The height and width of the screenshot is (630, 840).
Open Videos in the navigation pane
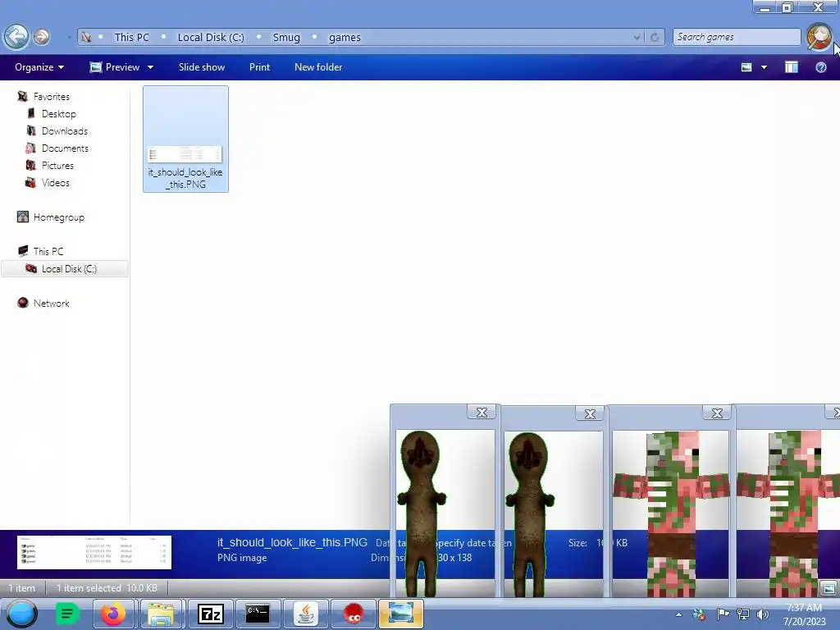point(56,182)
